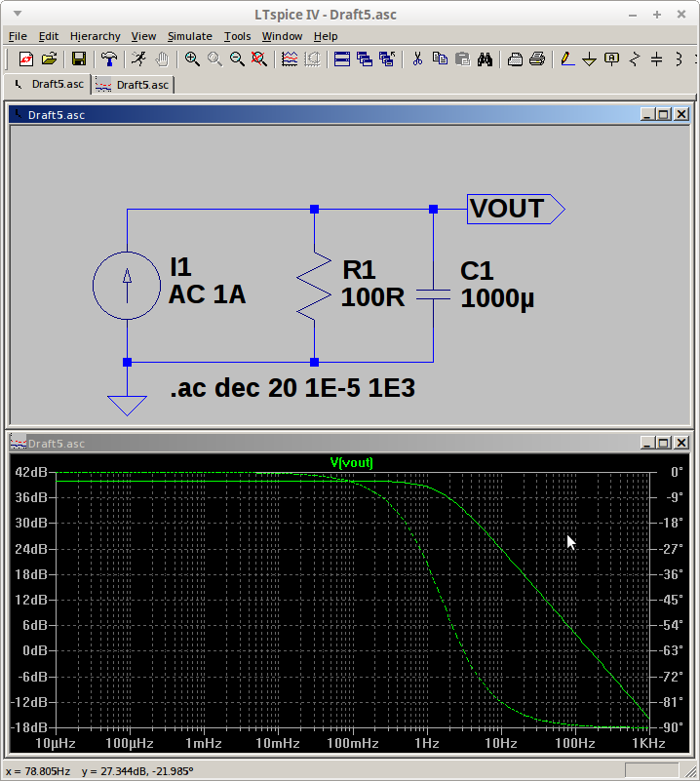The image size is (700, 781).
Task: Click the Halt hand icon
Action: click(x=162, y=59)
